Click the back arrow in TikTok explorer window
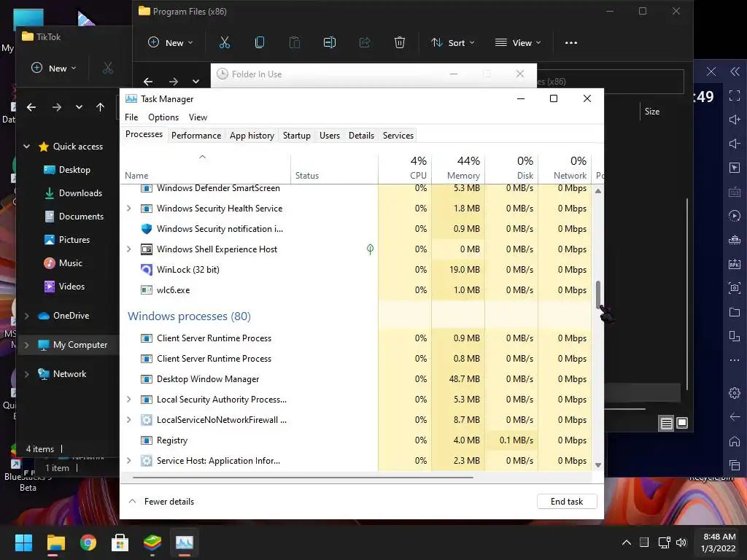The image size is (747, 560). pos(31,107)
